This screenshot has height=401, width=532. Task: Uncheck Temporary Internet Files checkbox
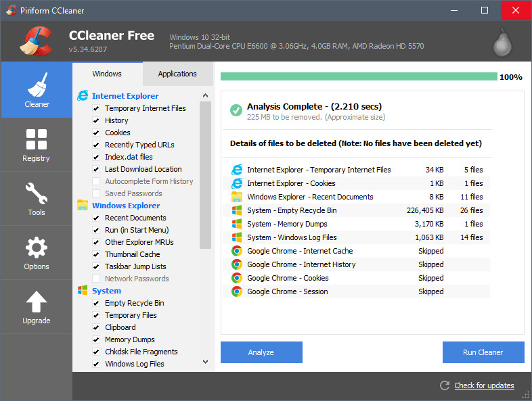coord(96,108)
